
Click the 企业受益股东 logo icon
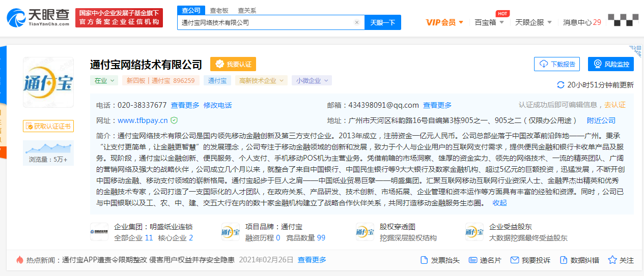[x=474, y=232]
